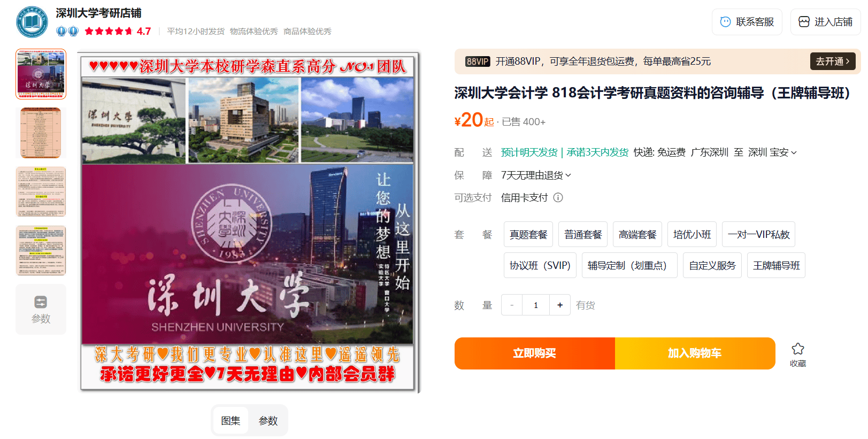Click the 88VIP badge
The image size is (868, 439).
478,61
